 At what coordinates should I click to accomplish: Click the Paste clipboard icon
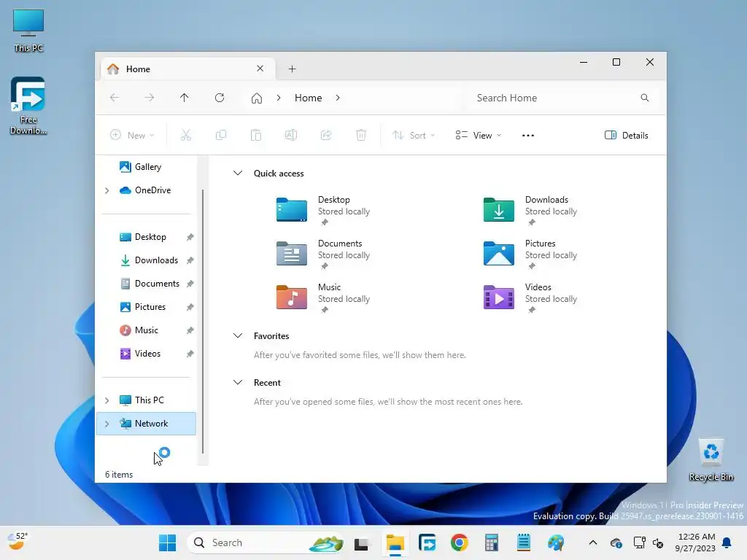pos(256,135)
